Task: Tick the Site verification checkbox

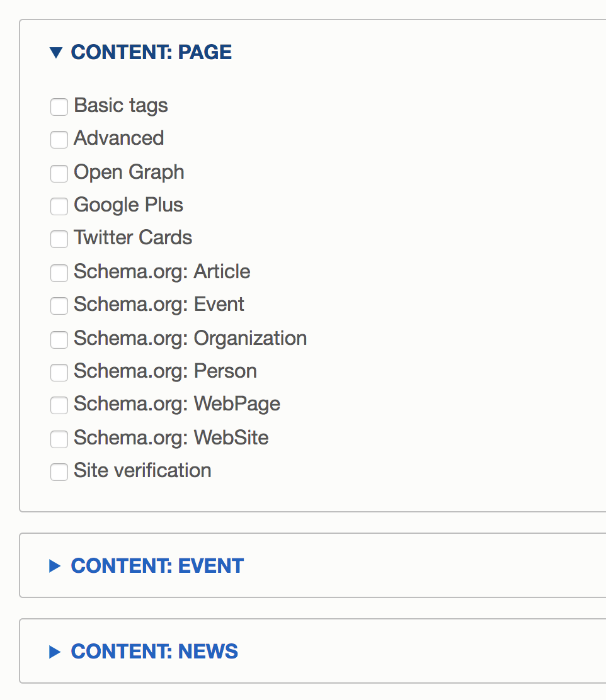Action: 59,472
